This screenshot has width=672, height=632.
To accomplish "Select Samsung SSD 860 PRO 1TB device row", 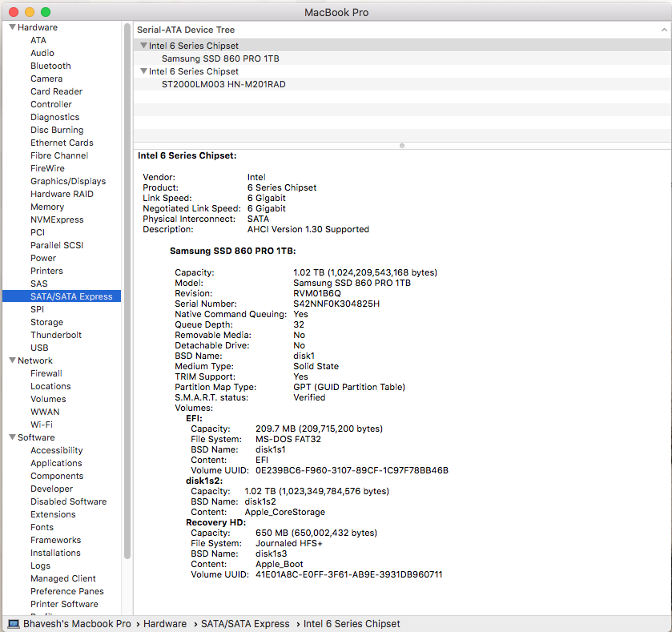I will tap(402, 58).
